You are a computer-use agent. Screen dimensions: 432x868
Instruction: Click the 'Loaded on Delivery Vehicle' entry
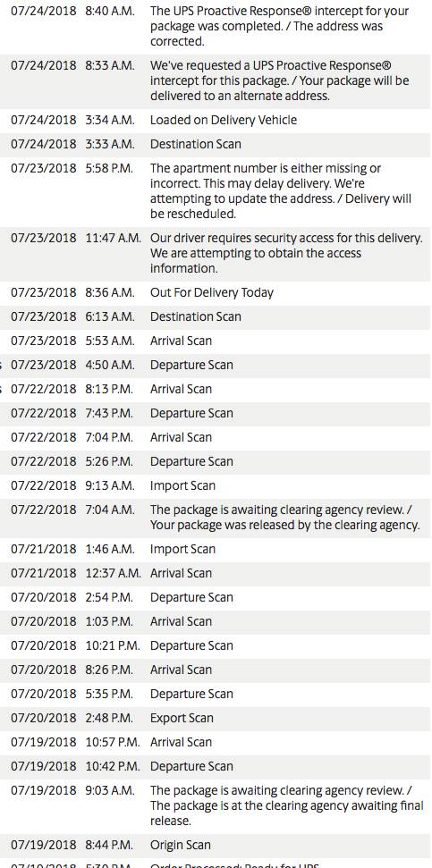(x=224, y=120)
